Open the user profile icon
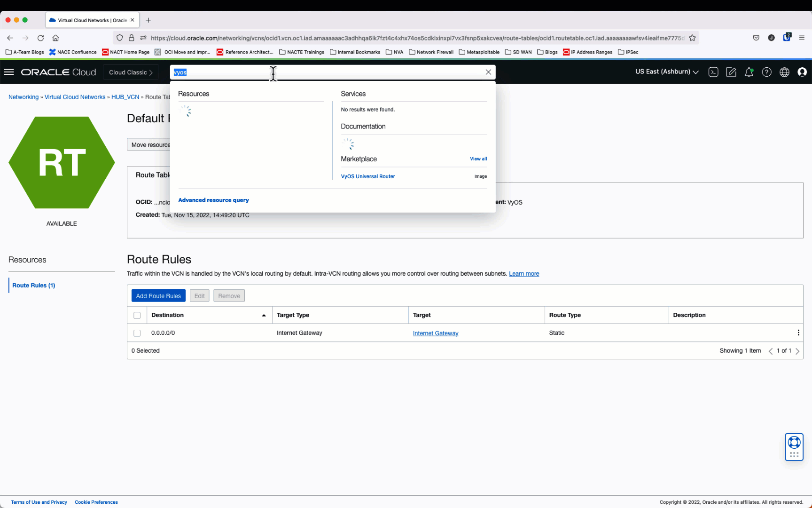This screenshot has width=812, height=508. [x=802, y=72]
